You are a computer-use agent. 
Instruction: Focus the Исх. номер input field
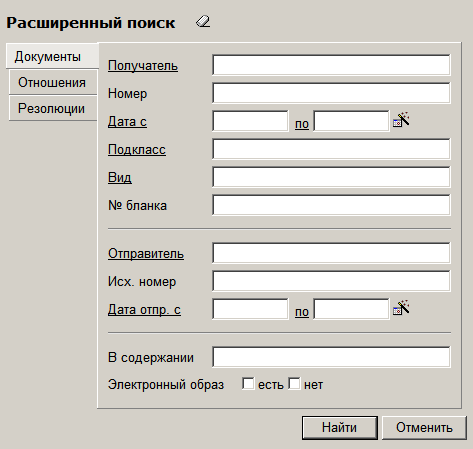tap(331, 281)
